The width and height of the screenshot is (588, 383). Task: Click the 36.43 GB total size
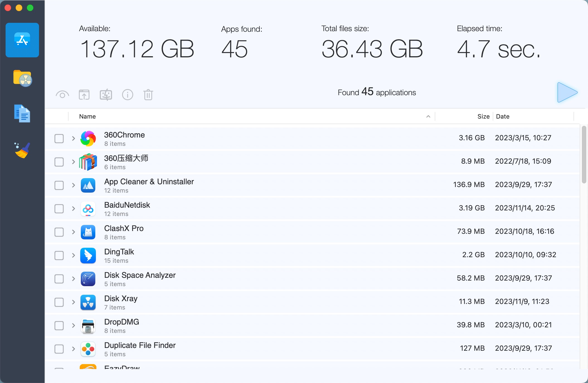372,49
